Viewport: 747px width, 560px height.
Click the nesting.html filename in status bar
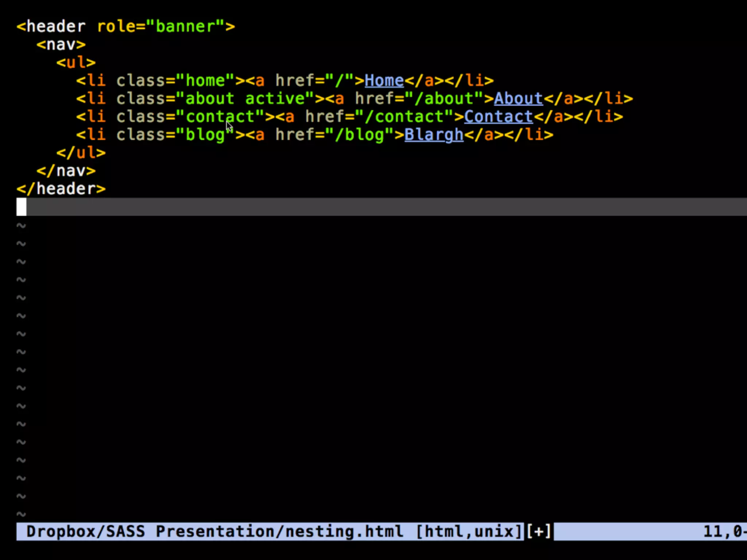point(344,532)
